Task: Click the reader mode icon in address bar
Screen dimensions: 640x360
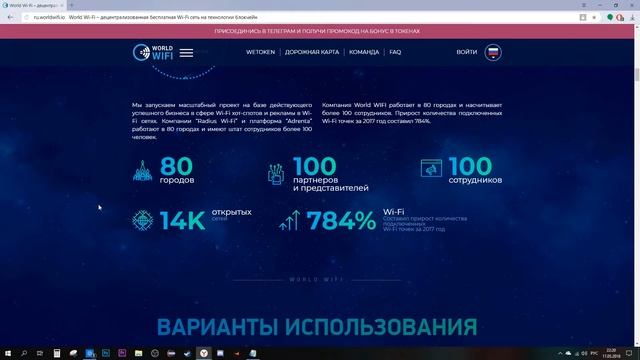Action: 583,17
